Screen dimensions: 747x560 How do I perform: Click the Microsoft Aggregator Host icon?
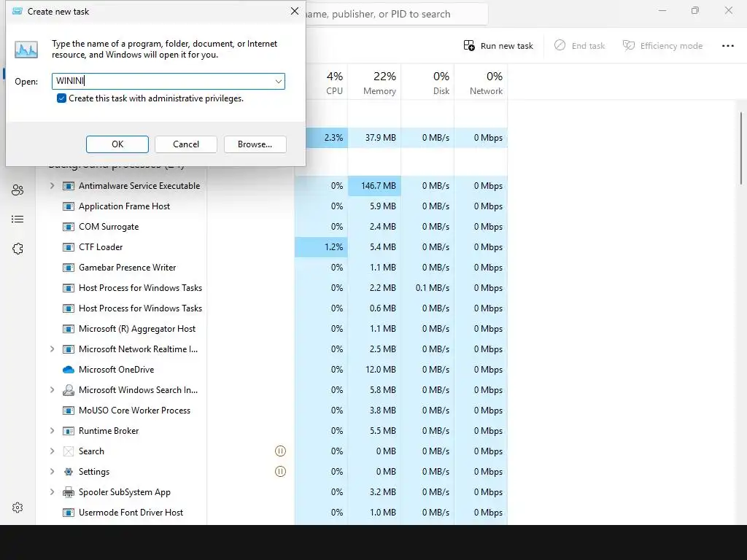69,329
